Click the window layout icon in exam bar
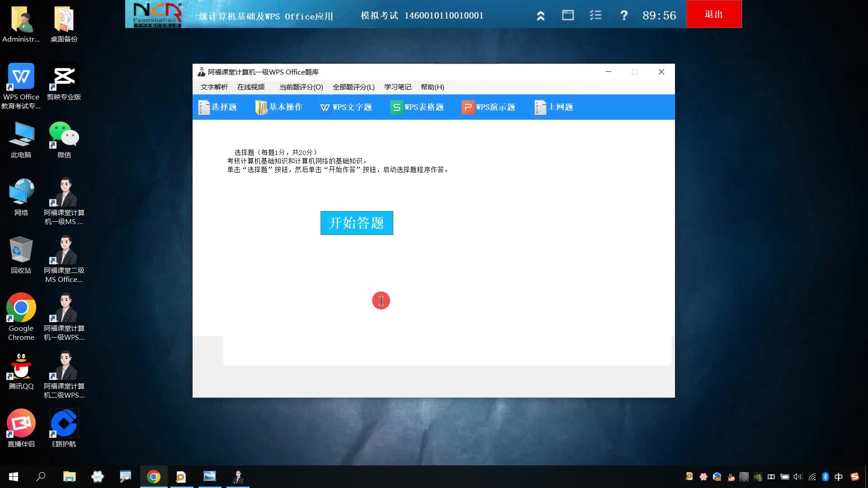This screenshot has width=868, height=488. point(568,15)
